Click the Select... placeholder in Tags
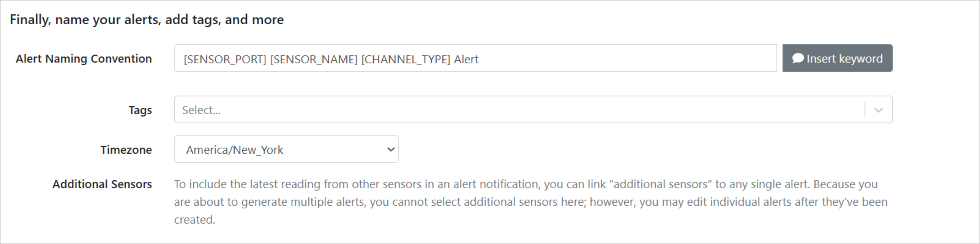Screen dimensions: 980x244 click(x=201, y=110)
